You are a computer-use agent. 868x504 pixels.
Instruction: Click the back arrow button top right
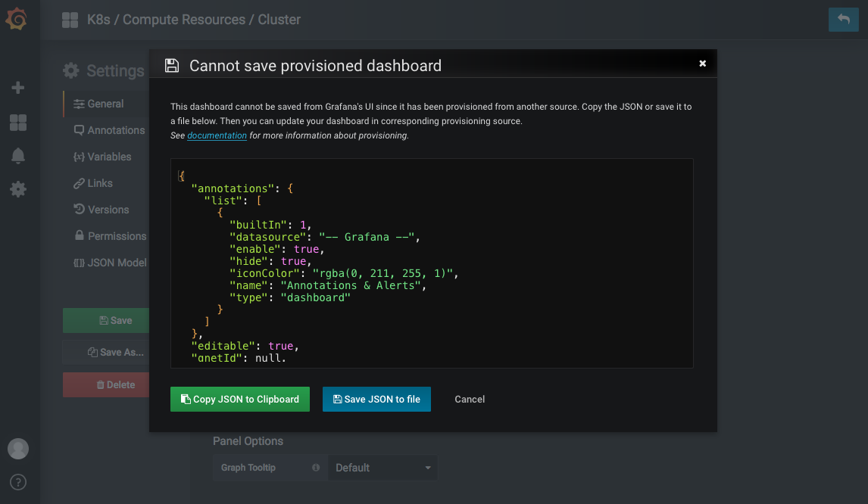pyautogui.click(x=843, y=20)
